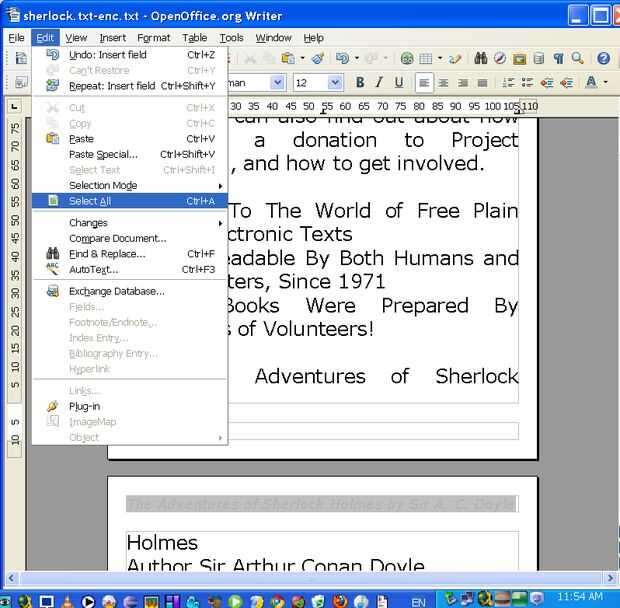Open the Window menu
Image resolution: width=620 pixels, height=608 pixels.
point(273,38)
